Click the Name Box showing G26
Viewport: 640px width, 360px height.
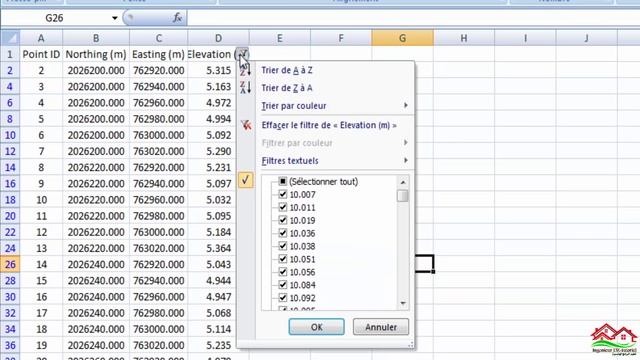click(x=54, y=18)
